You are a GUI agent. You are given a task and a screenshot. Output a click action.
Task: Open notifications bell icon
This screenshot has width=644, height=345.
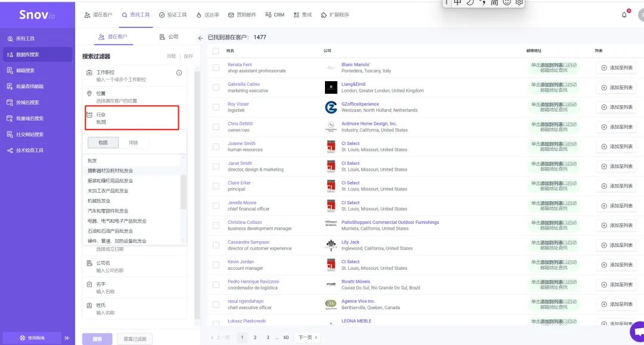(x=624, y=15)
